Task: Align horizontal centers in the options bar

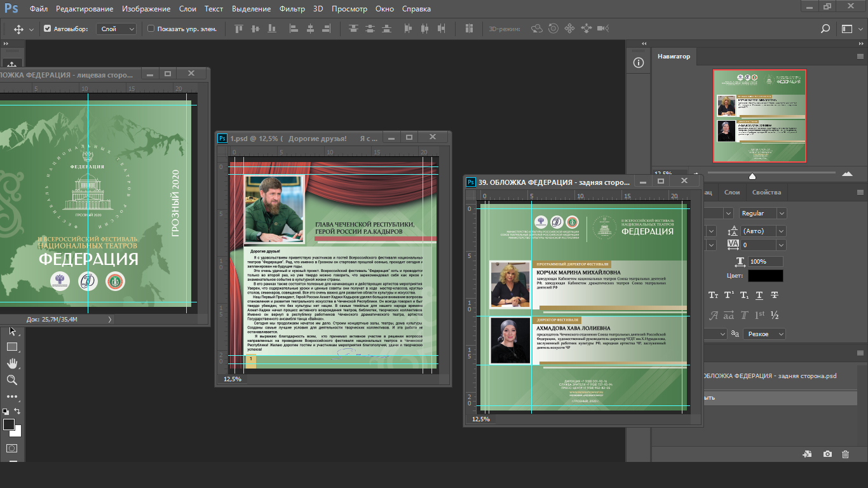Action: click(x=311, y=29)
